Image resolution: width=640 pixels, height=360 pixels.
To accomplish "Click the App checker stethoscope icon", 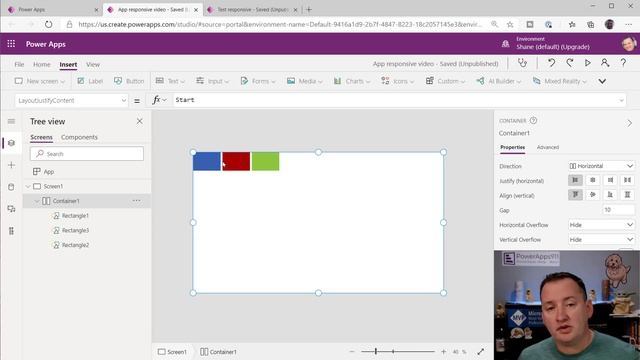I will click(522, 63).
